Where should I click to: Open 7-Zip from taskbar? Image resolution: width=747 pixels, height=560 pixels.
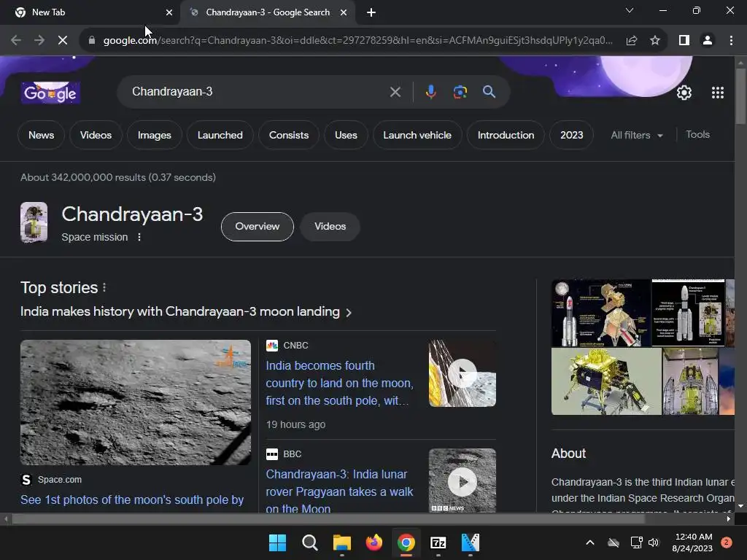pos(438,542)
